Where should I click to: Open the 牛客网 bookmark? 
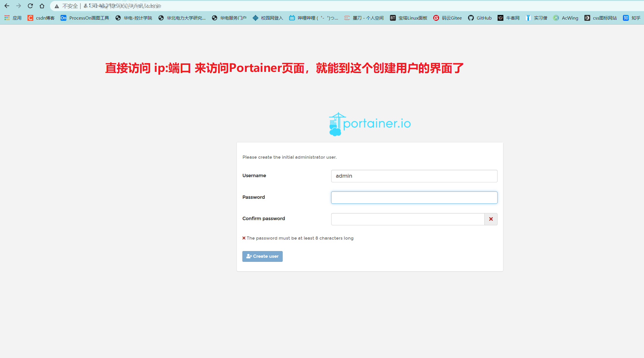coord(509,18)
